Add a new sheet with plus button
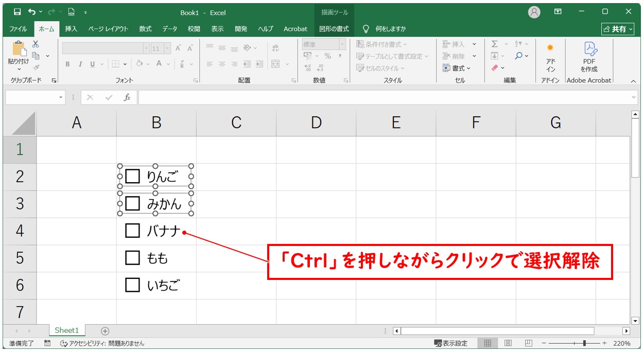 click(105, 331)
